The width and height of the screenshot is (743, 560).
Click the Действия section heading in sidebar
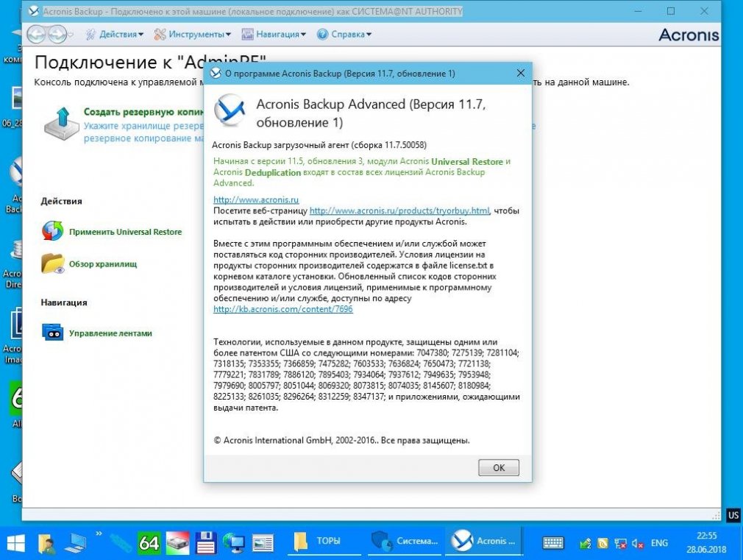tap(61, 201)
